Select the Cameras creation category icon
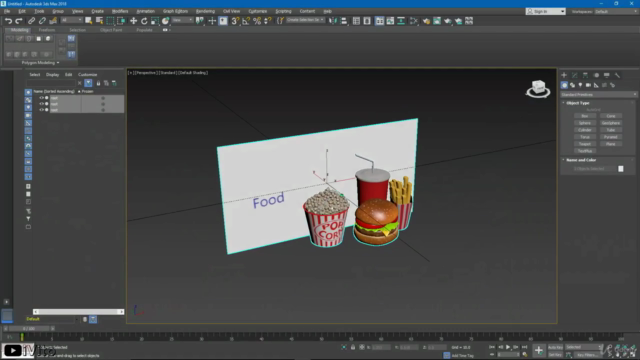The height and width of the screenshot is (360, 640). (588, 85)
